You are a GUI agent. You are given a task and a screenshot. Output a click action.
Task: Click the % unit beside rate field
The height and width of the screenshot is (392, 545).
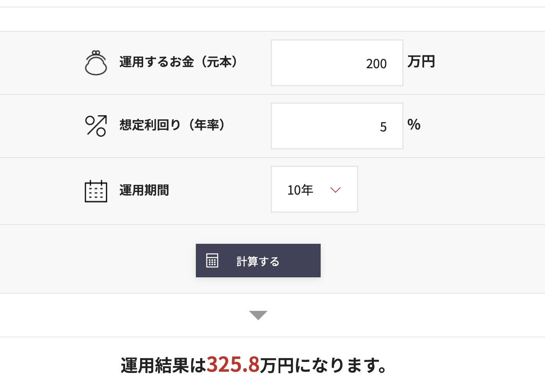(x=414, y=125)
